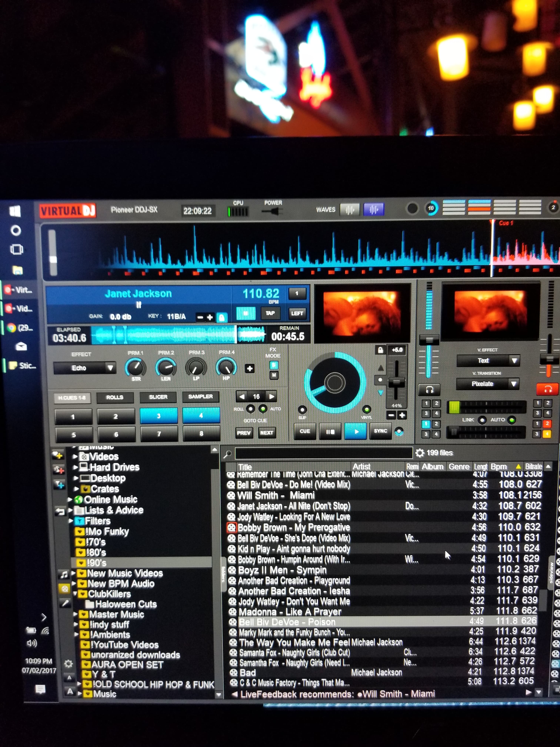Screen dimensions: 560x747
Task: Trigger hot cue pad 3
Action: 158,416
